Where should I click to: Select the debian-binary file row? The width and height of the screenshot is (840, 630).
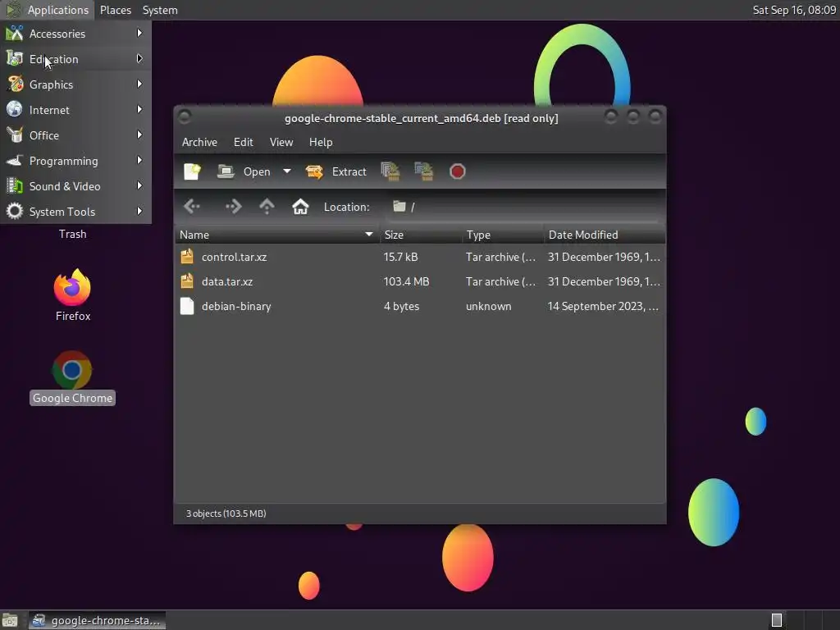[420, 306]
